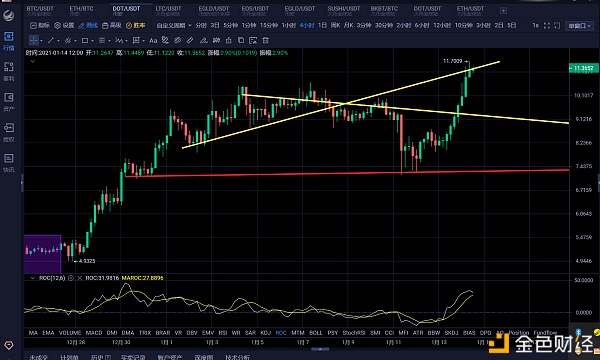Image resolution: width=600 pixels, height=360 pixels.
Task: Click the copy drawings icon
Action: (241, 40)
